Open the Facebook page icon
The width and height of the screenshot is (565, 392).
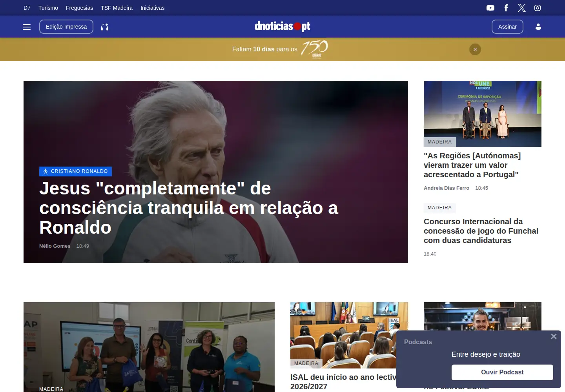pos(506,8)
